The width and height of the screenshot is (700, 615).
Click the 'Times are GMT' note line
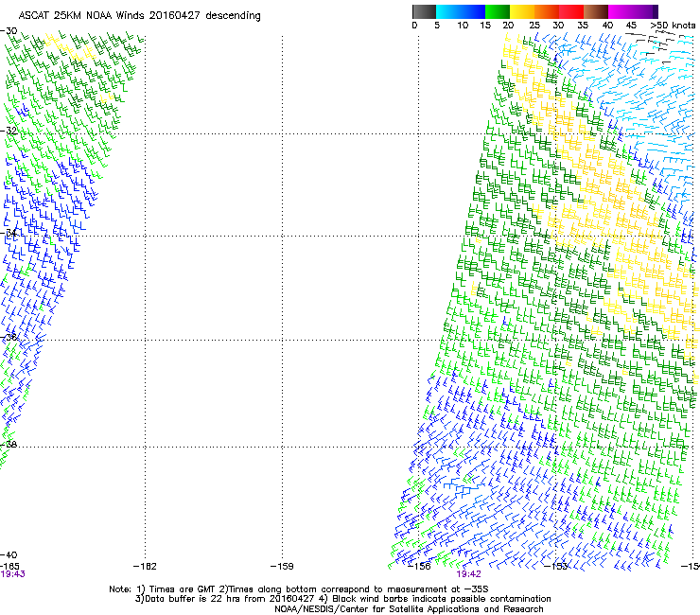[299, 589]
